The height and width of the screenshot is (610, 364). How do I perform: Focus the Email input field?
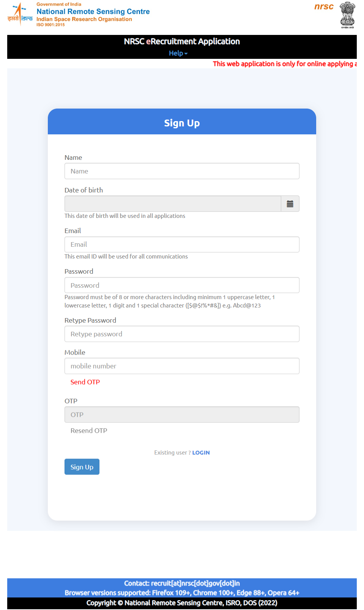182,244
